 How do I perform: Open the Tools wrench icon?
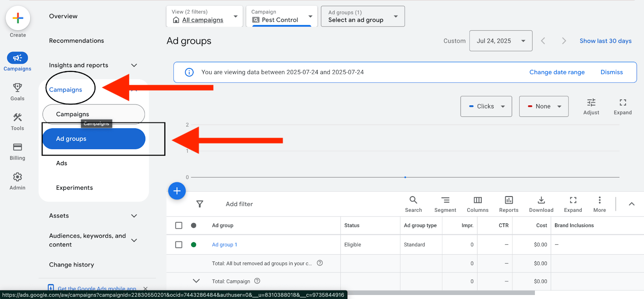17,117
